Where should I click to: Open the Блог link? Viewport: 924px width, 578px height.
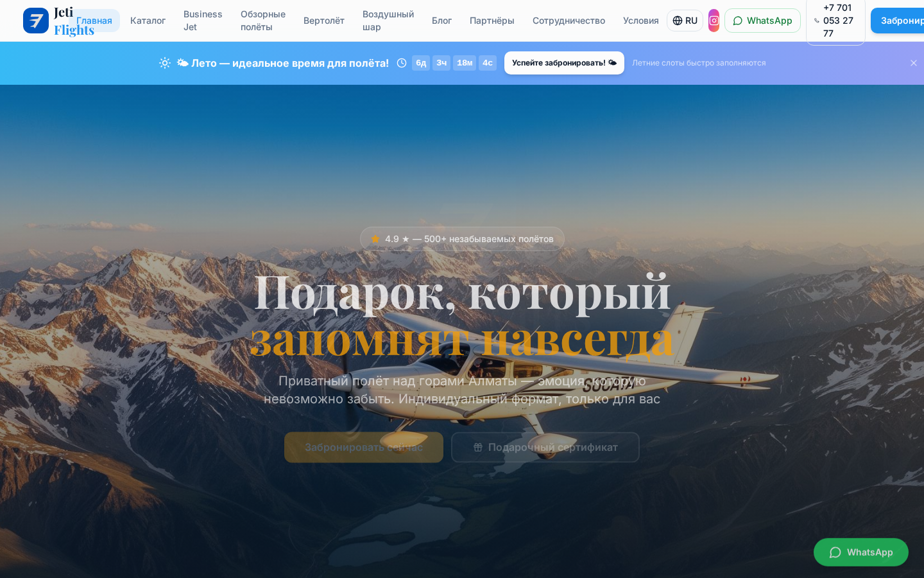click(441, 21)
